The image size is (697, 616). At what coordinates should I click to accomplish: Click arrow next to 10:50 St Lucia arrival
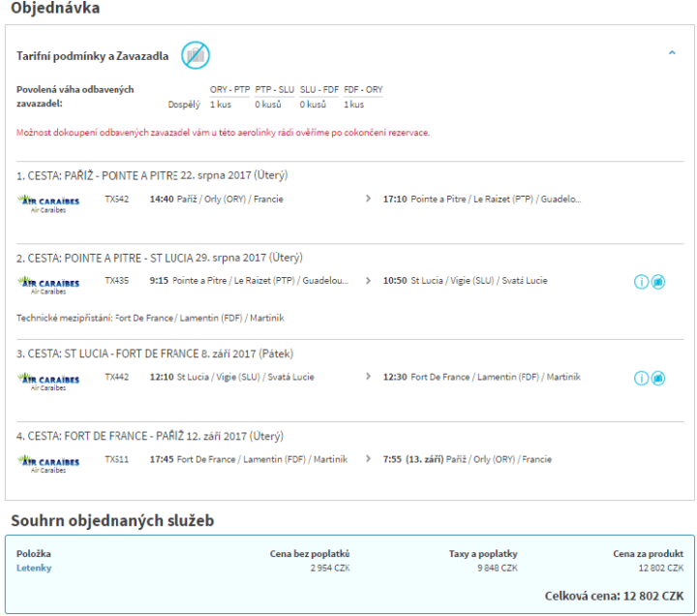367,280
